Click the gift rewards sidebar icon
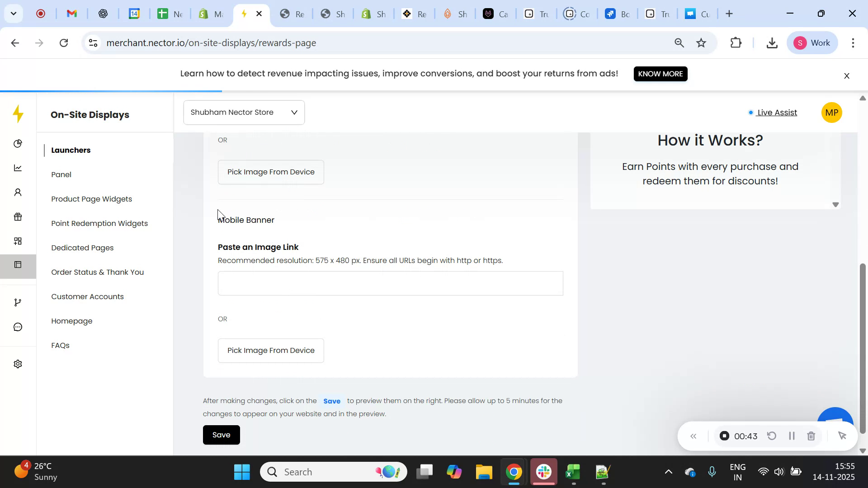This screenshot has height=488, width=868. pos(18,216)
